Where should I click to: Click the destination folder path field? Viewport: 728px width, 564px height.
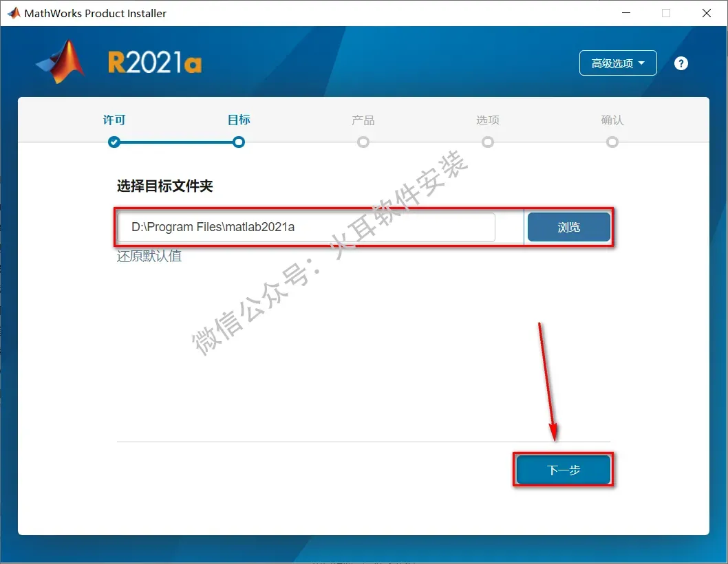click(306, 227)
